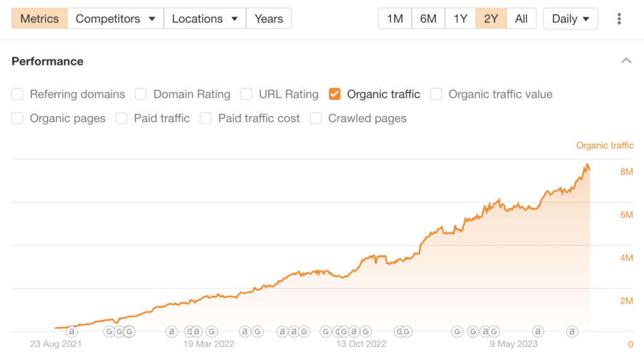This screenshot has width=644, height=359.
Task: Click the lone G marker above 19 Mar 2022
Action: 211,331
